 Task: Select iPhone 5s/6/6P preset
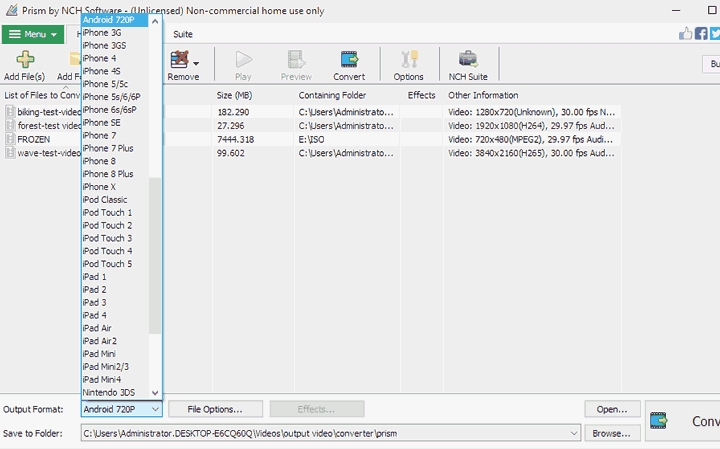point(115,97)
